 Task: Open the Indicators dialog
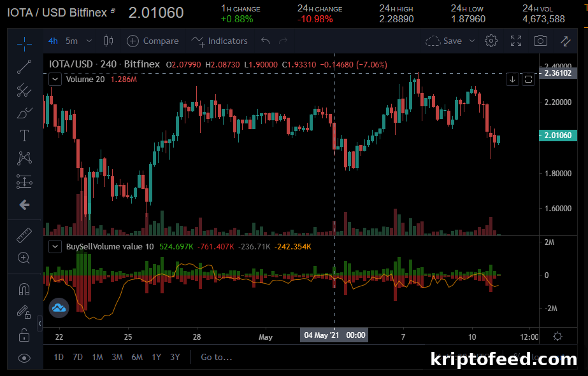coord(219,41)
